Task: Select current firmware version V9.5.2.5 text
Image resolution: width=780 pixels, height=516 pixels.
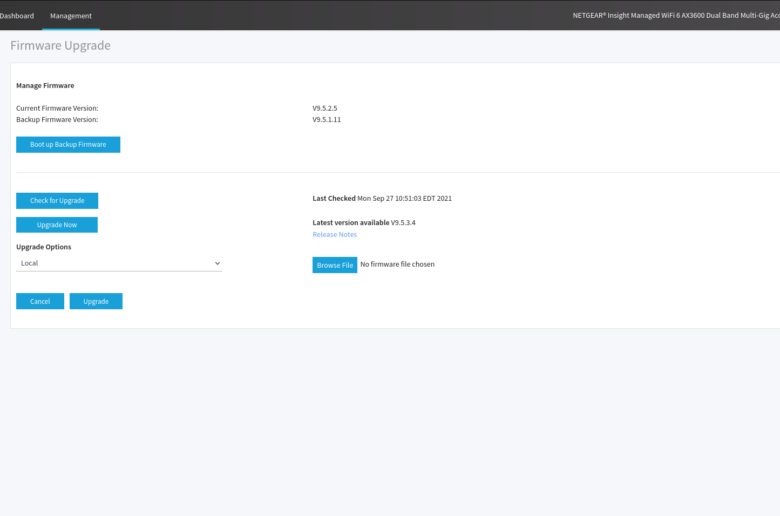Action: [x=325, y=108]
